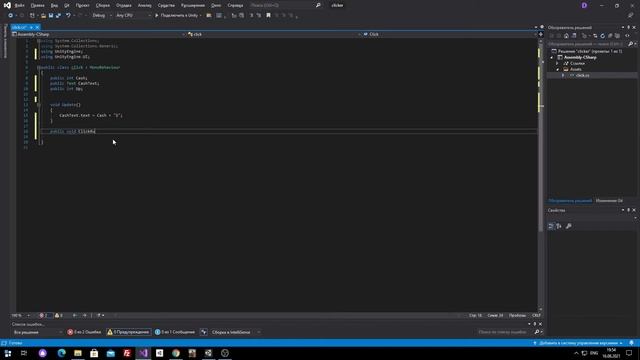Toggle the errors filter button

coord(84,332)
